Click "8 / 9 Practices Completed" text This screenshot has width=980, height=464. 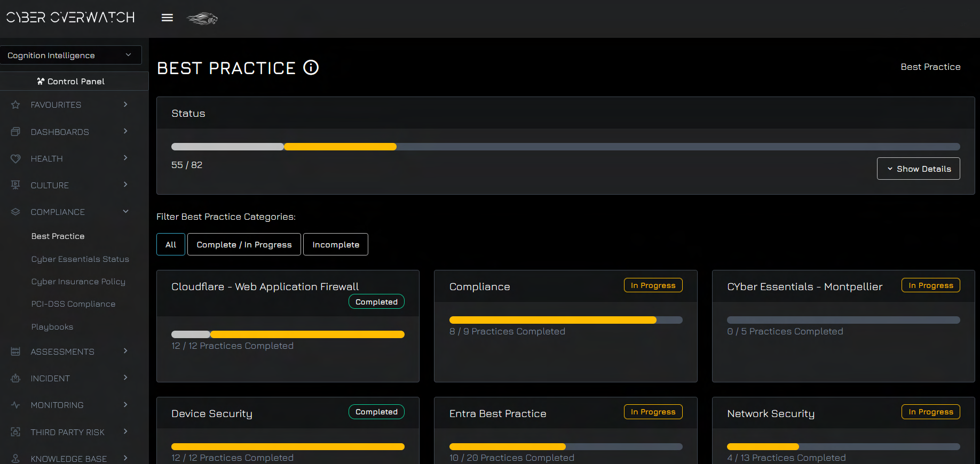(x=507, y=332)
